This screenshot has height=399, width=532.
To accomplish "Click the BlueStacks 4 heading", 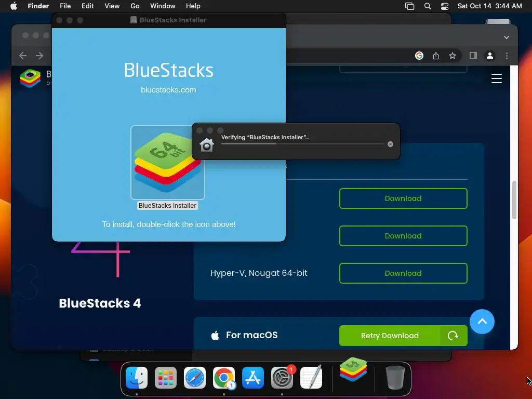I will coord(100,303).
